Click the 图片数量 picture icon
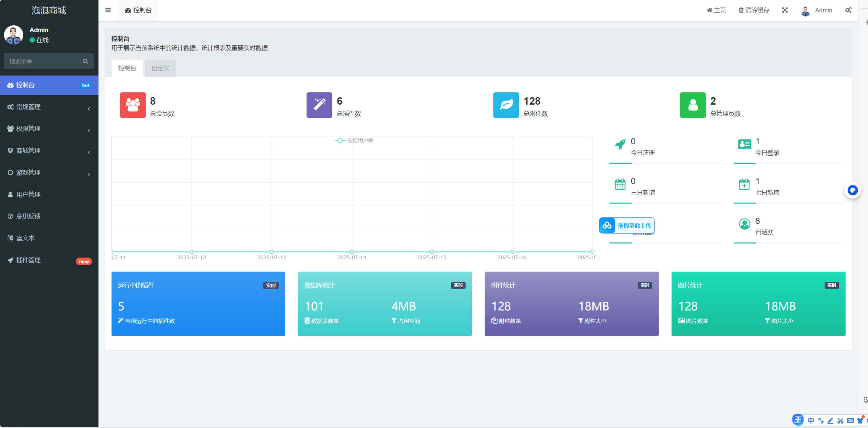Screen dimensions: 868x428 [681, 321]
